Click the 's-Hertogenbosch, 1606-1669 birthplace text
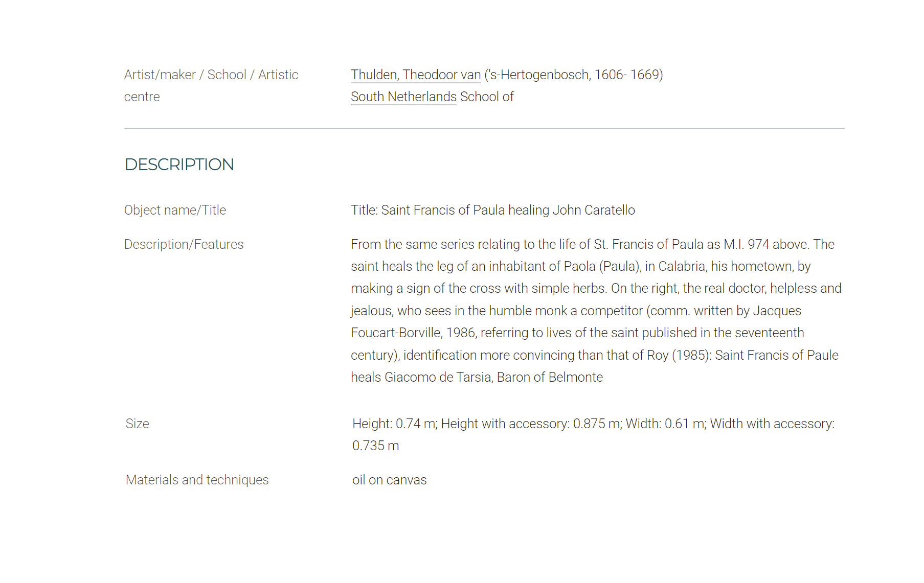Viewport: 924px width, 583px height. point(574,75)
